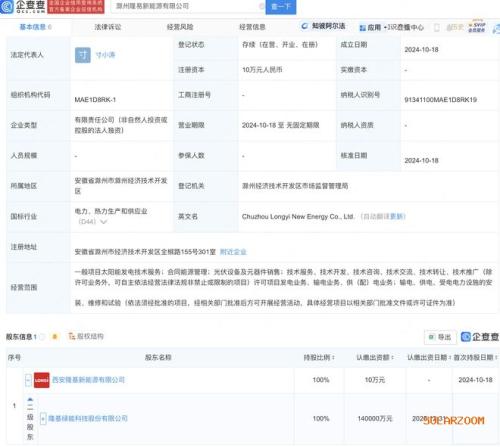Screen dimensions: 500x447
Task: Collapse the 西安隆基新能源有限公司 shareholder row
Action: [x=28, y=380]
